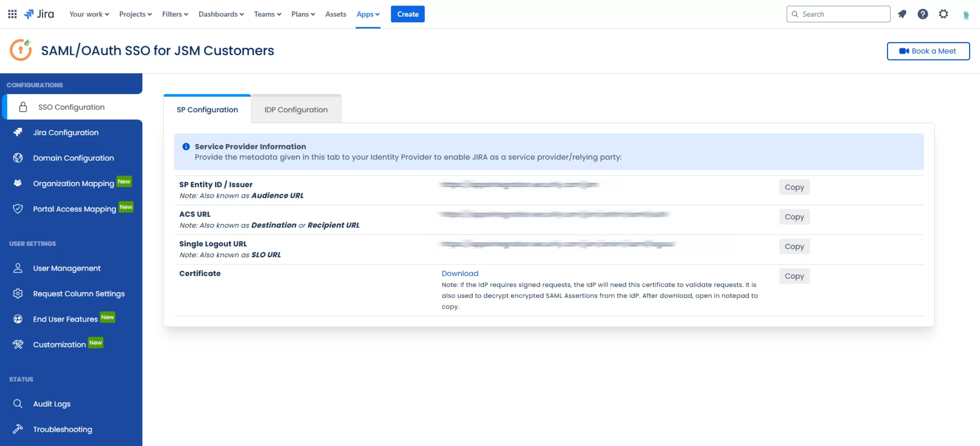Expand the Filters dropdown
The width and height of the screenshot is (980, 446).
tap(175, 14)
